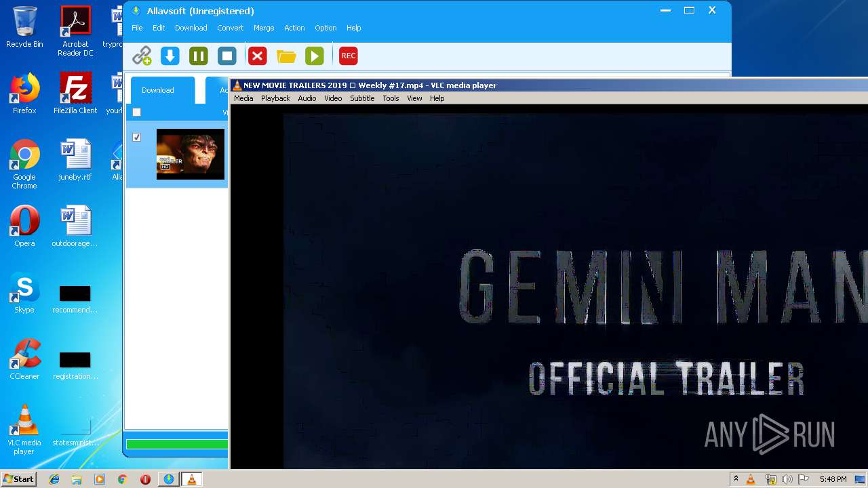This screenshot has height=488, width=868.
Task: Click the VLC window title bar
Action: [549, 85]
